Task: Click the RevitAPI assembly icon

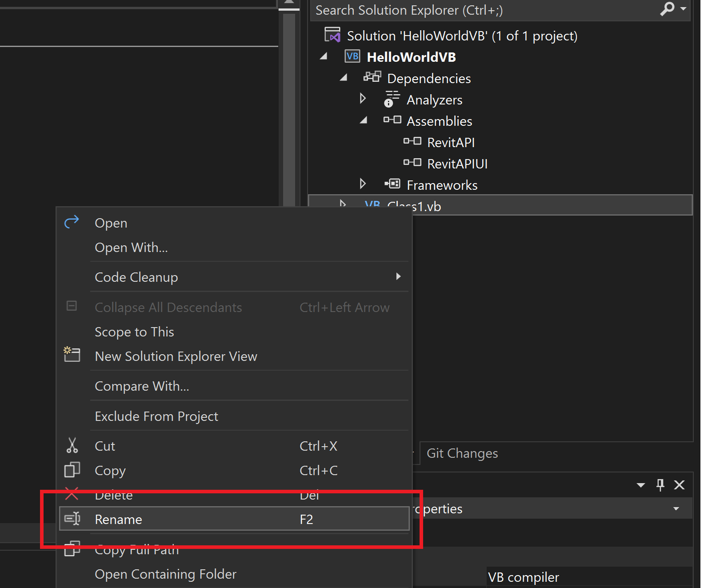Action: (412, 141)
